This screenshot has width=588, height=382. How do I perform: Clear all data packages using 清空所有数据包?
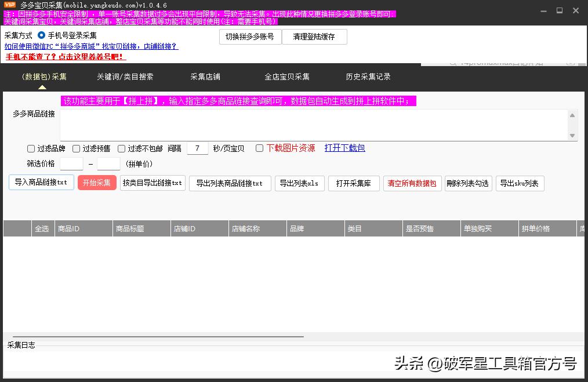pyautogui.click(x=412, y=183)
